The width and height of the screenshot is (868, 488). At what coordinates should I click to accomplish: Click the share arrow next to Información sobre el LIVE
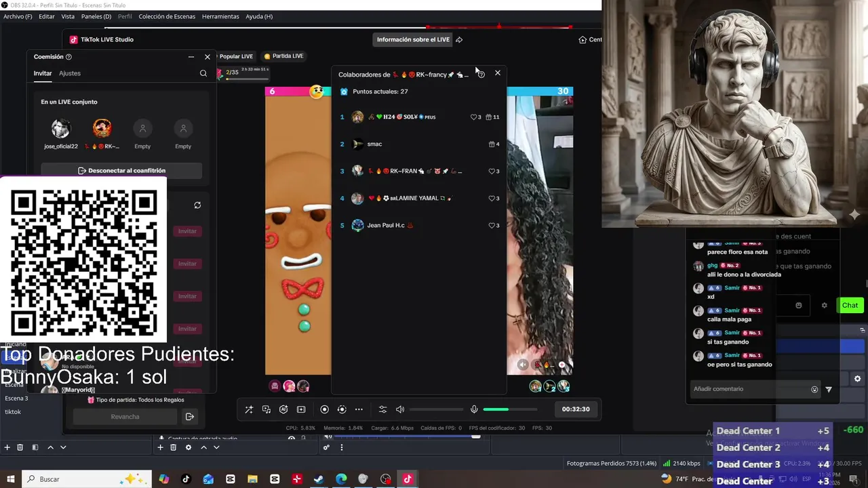click(459, 39)
